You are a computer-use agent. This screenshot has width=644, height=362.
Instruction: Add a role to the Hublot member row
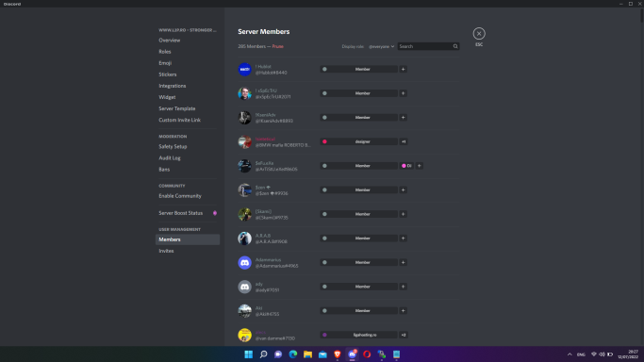403,69
